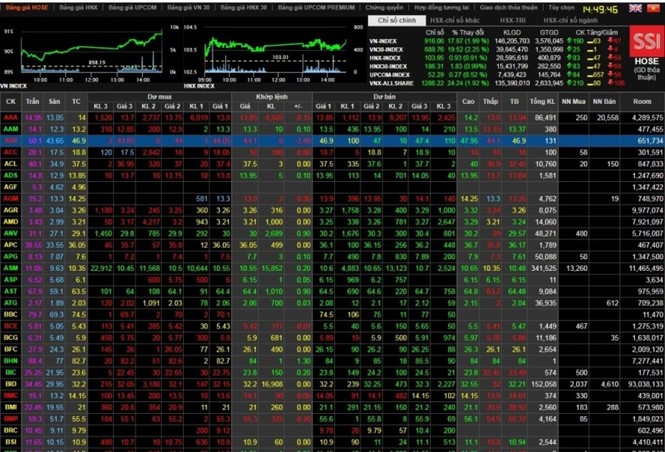665x452 pixels.
Task: Select stock symbol BID
Action: (11, 384)
